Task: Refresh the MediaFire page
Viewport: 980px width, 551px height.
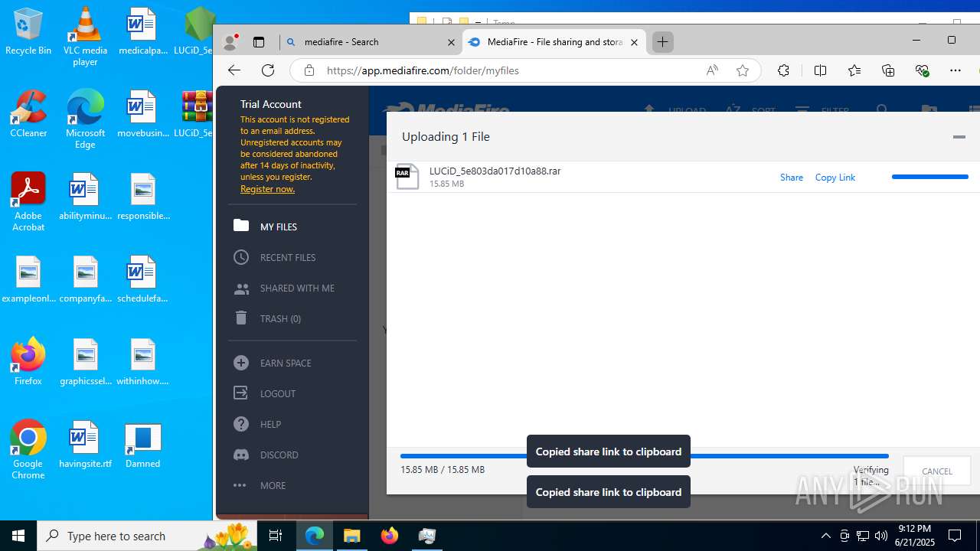Action: click(x=268, y=70)
